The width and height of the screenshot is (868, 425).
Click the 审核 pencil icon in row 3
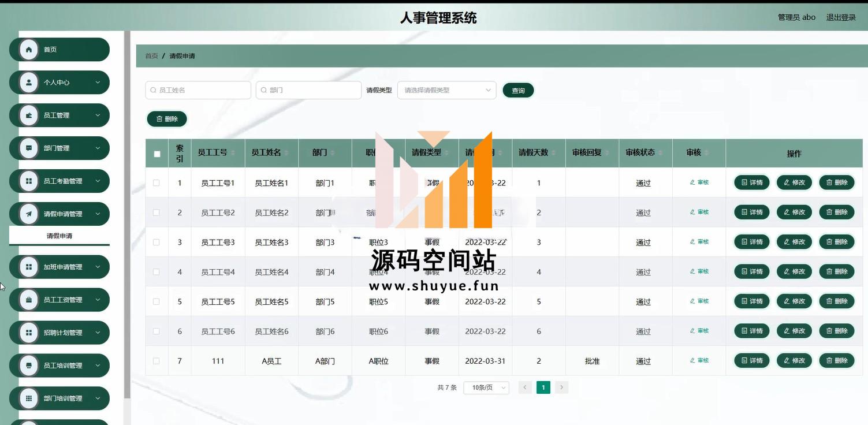tap(692, 242)
